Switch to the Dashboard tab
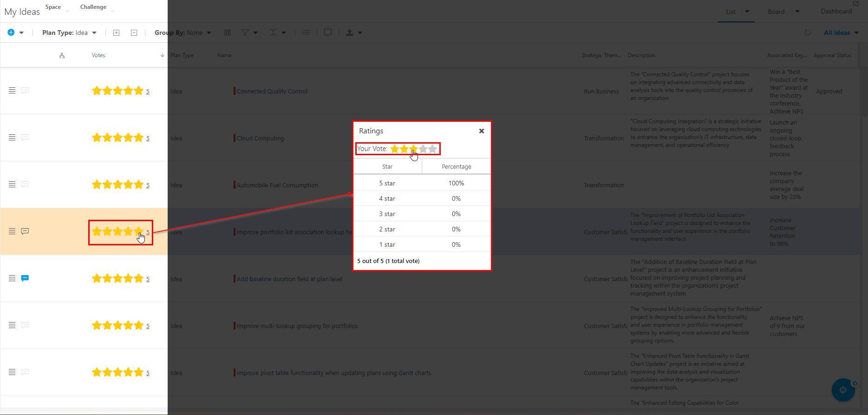This screenshot has width=868, height=415. (836, 12)
